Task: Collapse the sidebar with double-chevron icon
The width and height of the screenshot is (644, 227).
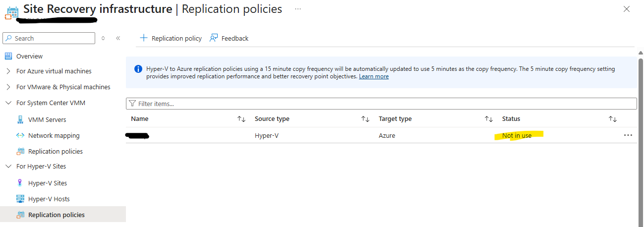Action: tap(118, 38)
